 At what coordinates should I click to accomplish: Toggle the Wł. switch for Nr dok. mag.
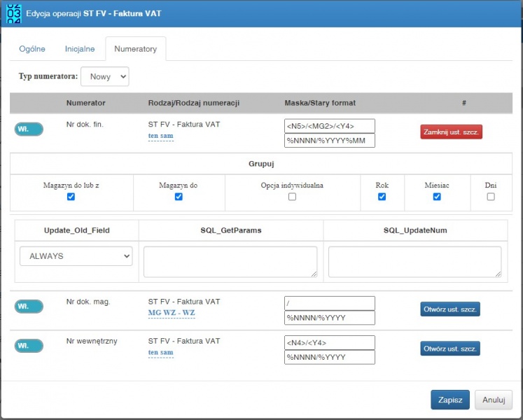coord(29,306)
